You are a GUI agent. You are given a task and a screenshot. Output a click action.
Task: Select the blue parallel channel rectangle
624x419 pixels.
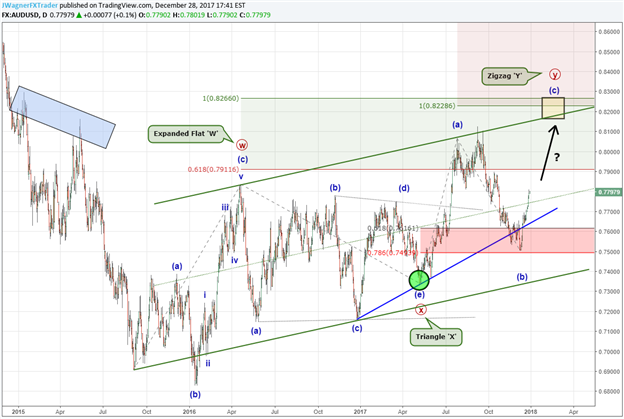[62, 117]
